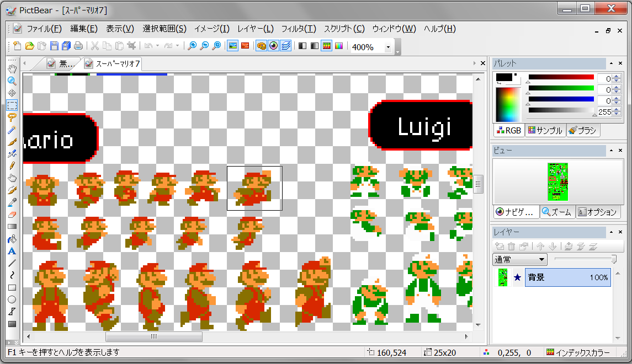Screen dimensions: 632x364
Task: Open the 400% zoom level dropdown
Action: click(388, 47)
